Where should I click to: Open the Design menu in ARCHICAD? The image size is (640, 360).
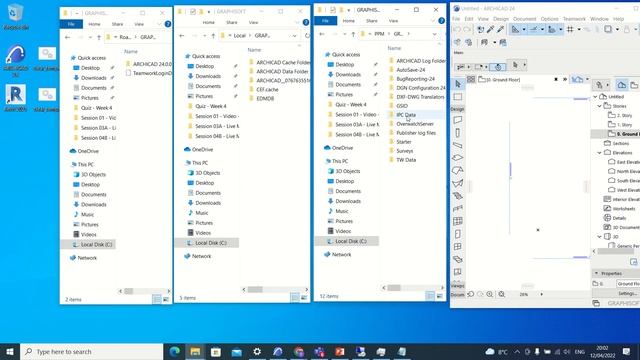[x=501, y=19]
